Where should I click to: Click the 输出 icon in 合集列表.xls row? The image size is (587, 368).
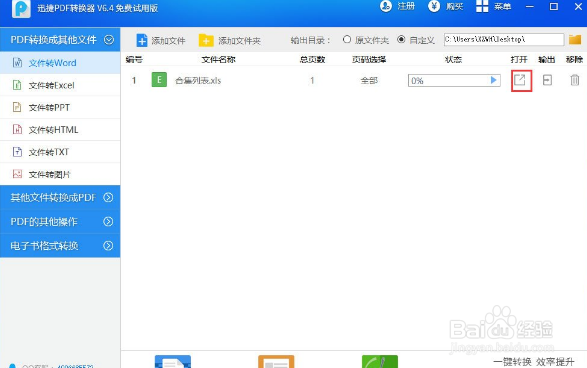[547, 80]
